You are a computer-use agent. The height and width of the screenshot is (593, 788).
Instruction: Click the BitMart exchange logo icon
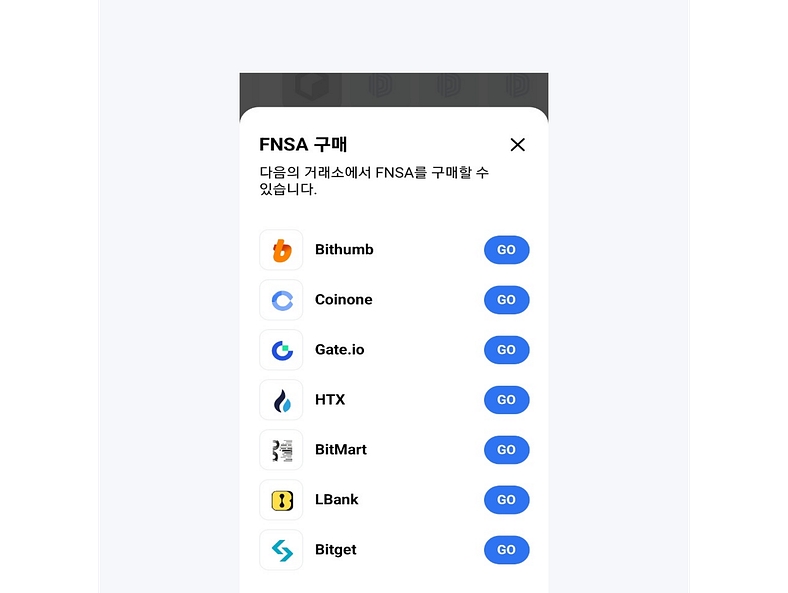281,450
